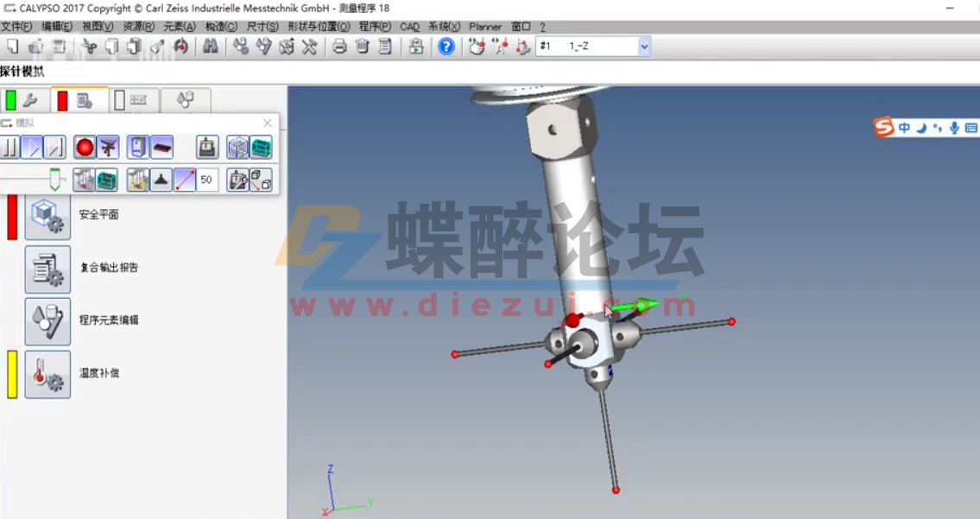Select the CMM machine icon in simulation panel

point(206,147)
